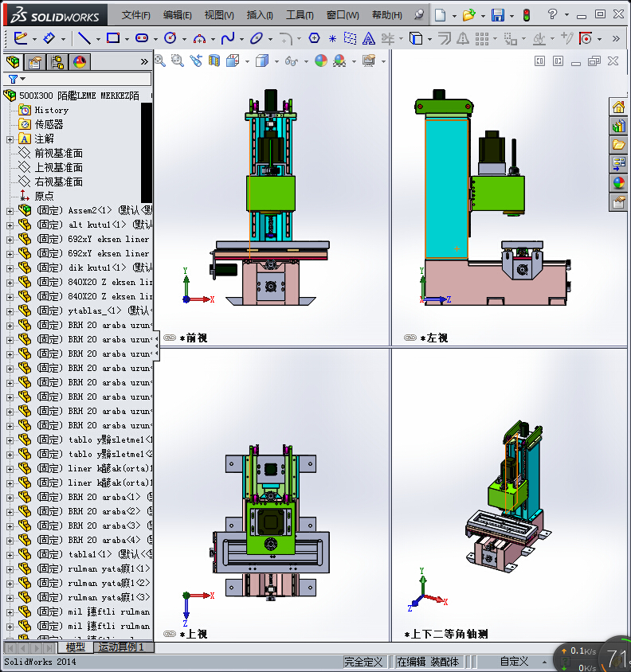631x672 pixels.
Task: Click the Previous View icon
Action: click(196, 61)
